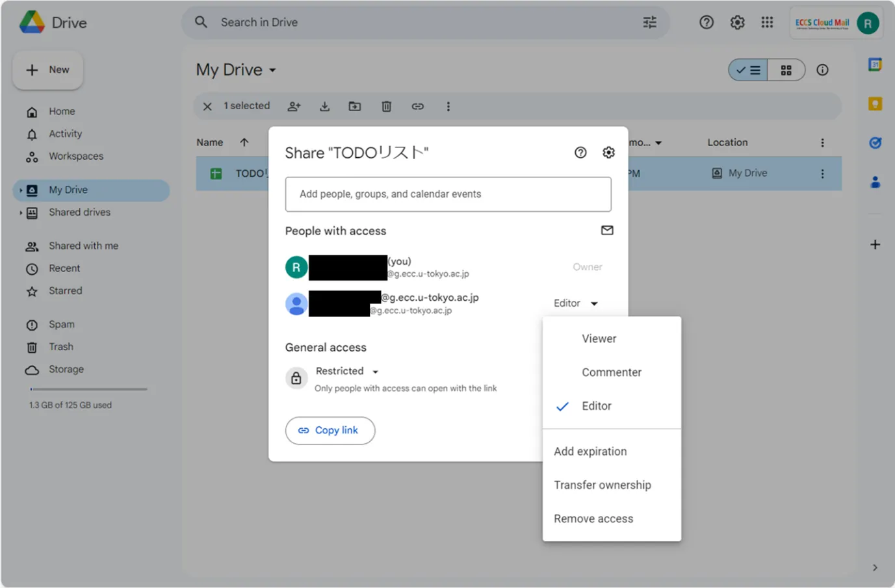Choose Remove access

click(x=612, y=519)
